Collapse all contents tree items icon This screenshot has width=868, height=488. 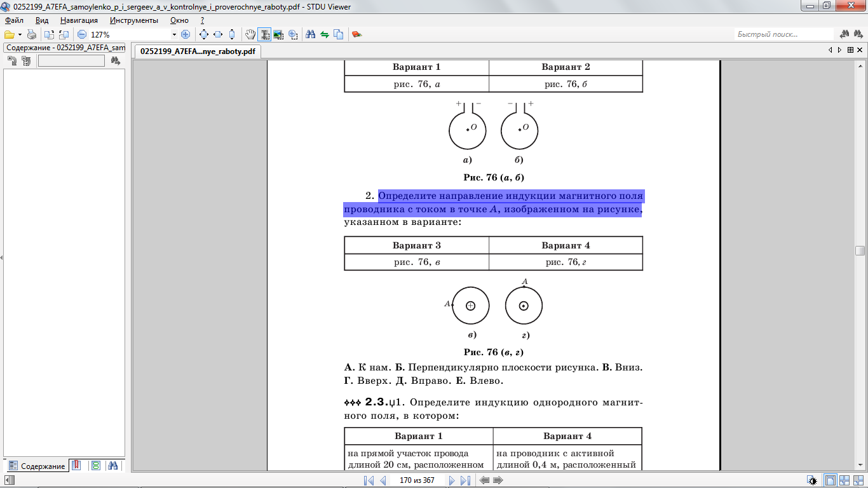tap(26, 60)
